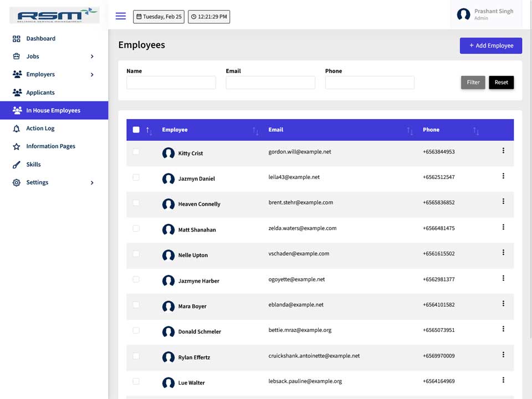
Task: Expand the Settings sidebar submenu
Action: (92, 182)
